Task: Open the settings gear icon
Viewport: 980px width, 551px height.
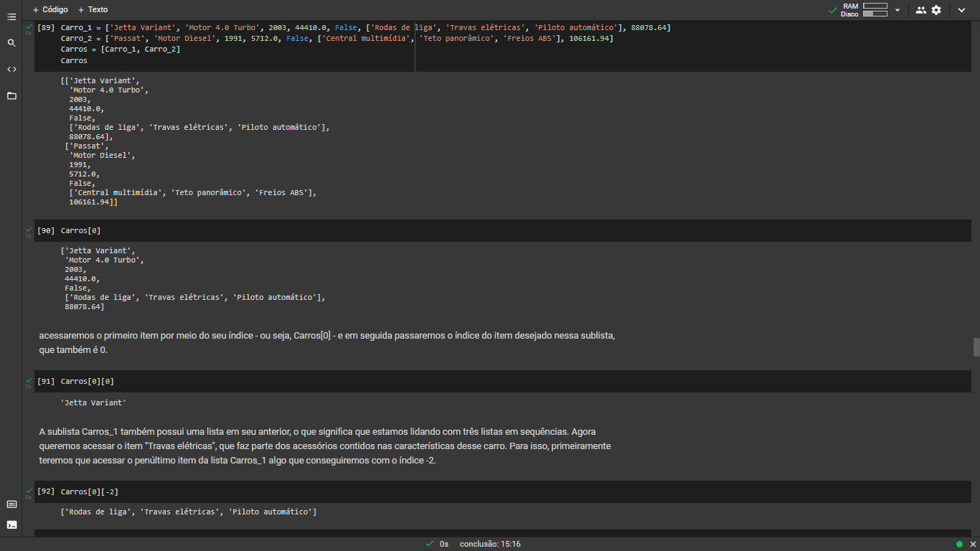Action: [936, 10]
